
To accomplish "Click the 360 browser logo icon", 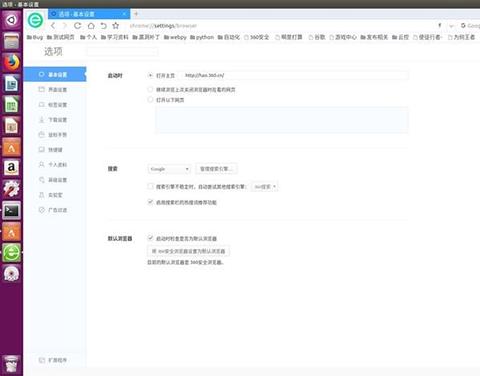I will coord(35,20).
